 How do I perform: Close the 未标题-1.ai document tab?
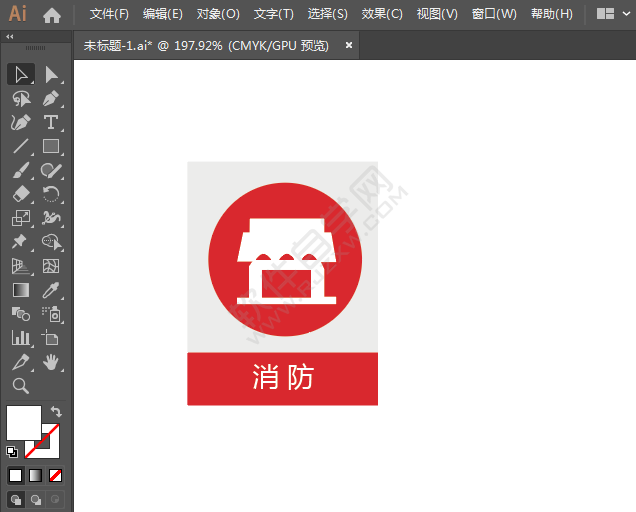click(x=348, y=45)
